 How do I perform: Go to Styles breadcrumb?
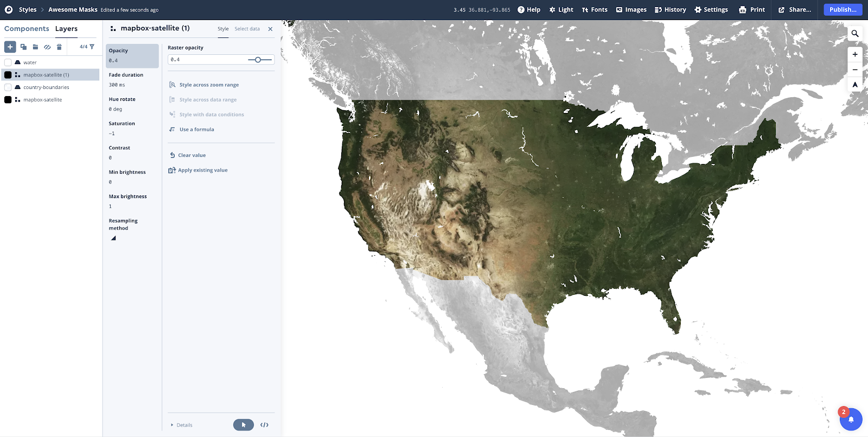(x=28, y=10)
